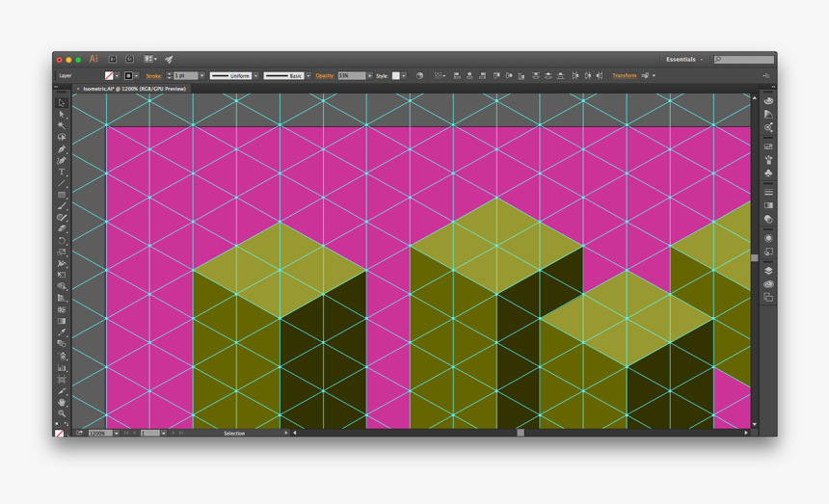Open the Stroke color swatch
This screenshot has height=504, width=829.
coord(128,75)
